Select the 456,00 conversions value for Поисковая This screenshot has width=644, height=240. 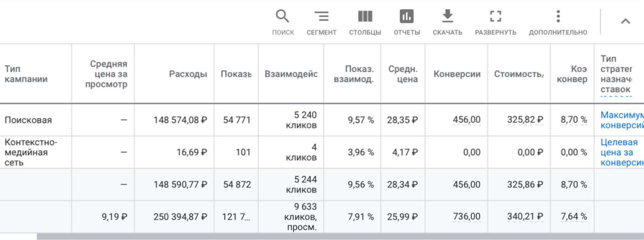tap(467, 120)
